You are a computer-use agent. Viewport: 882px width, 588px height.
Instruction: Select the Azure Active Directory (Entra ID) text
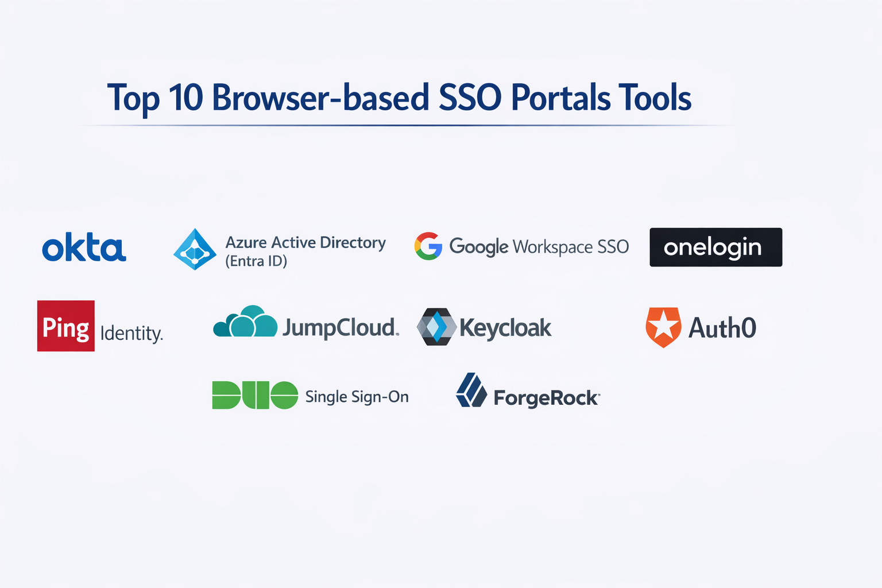pos(305,251)
